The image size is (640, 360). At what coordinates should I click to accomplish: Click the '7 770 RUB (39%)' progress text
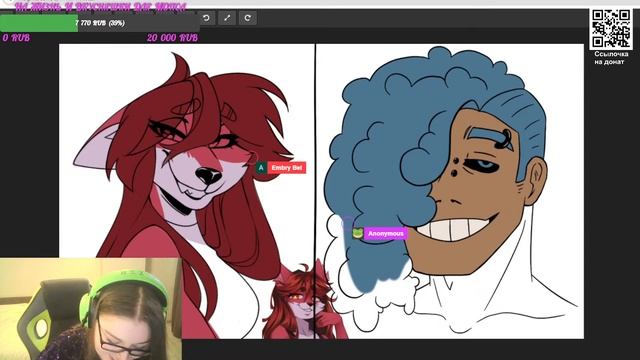(x=100, y=23)
